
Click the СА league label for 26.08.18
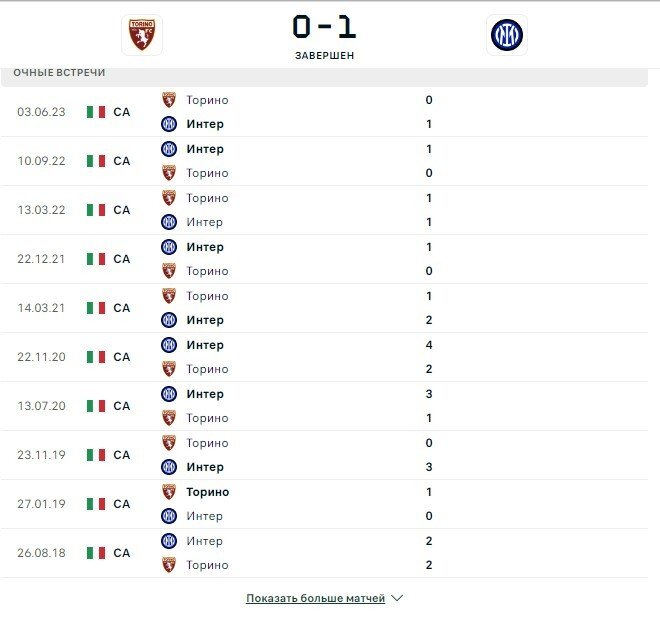122,553
